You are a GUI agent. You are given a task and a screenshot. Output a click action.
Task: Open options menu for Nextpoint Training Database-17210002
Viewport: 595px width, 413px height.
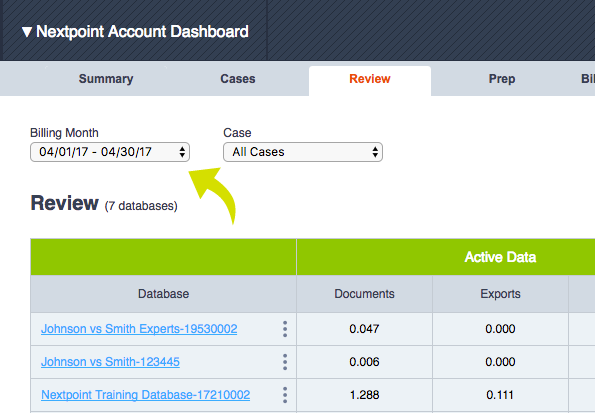(x=285, y=395)
